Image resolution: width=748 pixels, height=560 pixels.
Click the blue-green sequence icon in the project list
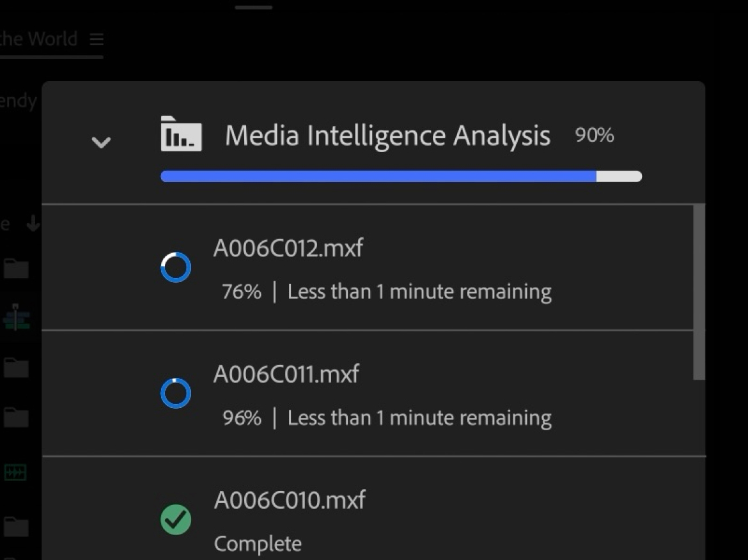(16, 317)
